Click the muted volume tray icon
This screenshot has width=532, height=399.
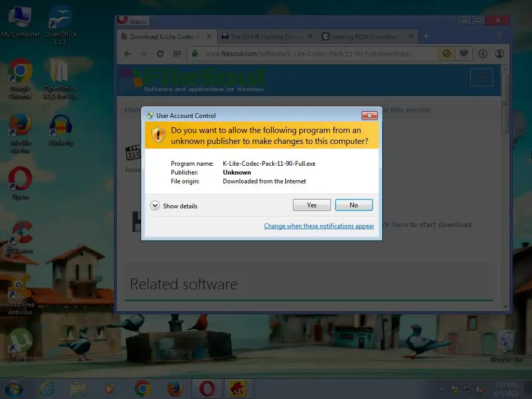[x=480, y=390]
